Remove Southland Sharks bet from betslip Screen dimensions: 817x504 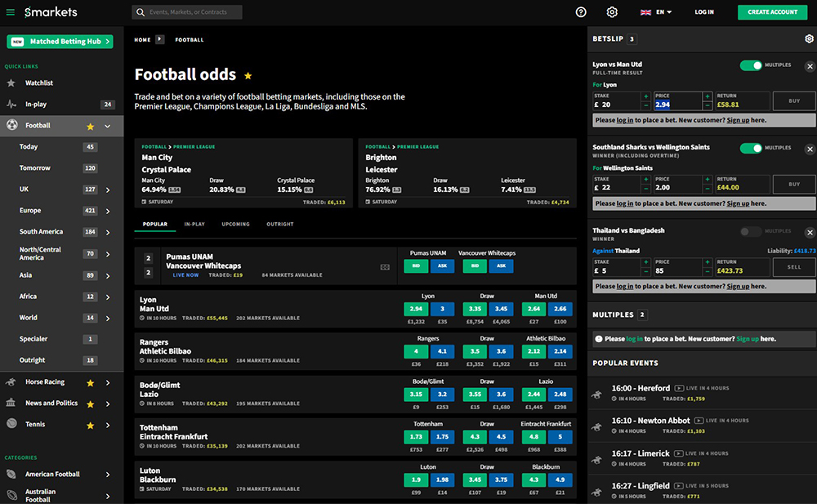tap(810, 149)
